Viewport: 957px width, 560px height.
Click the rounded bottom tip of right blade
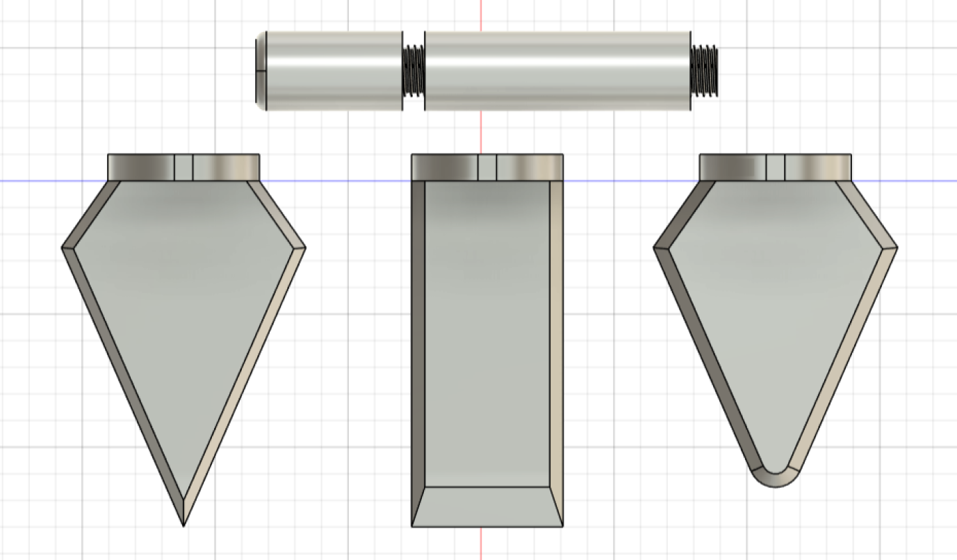pyautogui.click(x=775, y=479)
